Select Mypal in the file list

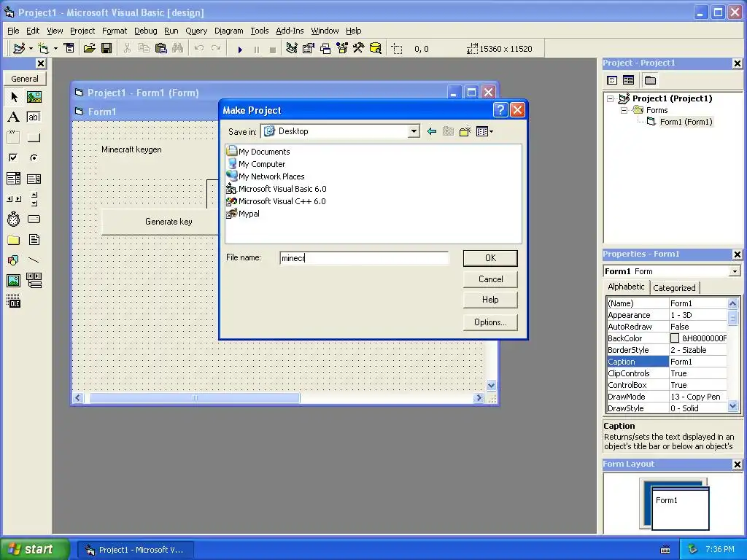pos(244,214)
